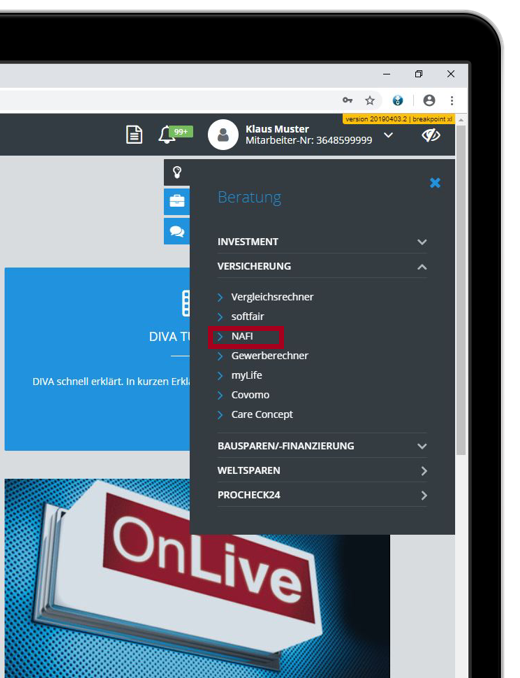The image size is (520, 678).
Task: Expand the INVESTMENT section
Action: point(322,242)
